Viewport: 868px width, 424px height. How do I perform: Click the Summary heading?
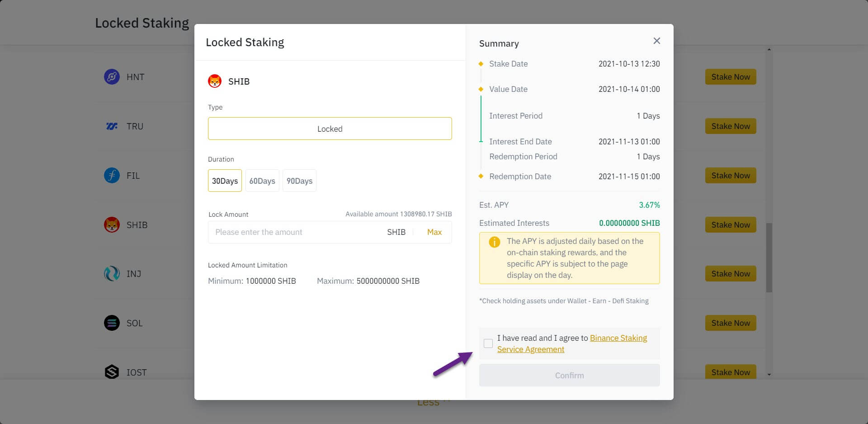pyautogui.click(x=499, y=43)
